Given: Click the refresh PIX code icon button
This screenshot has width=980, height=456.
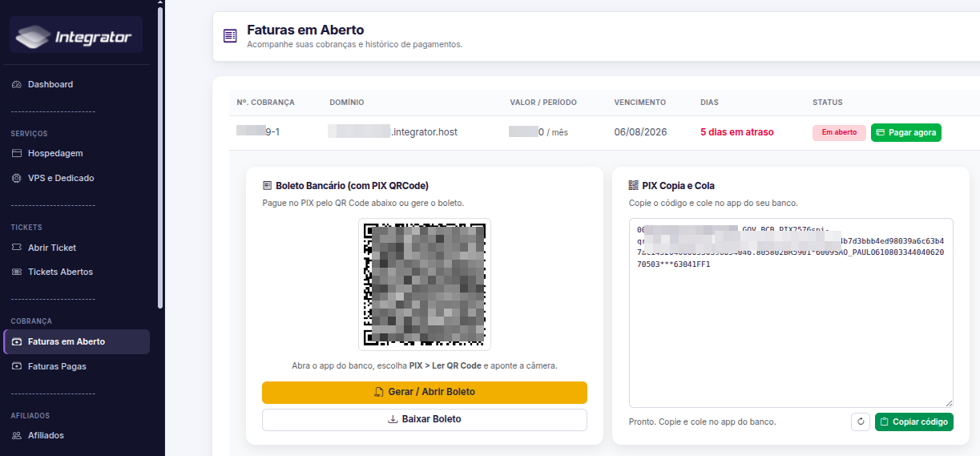Looking at the screenshot, I should coord(861,422).
